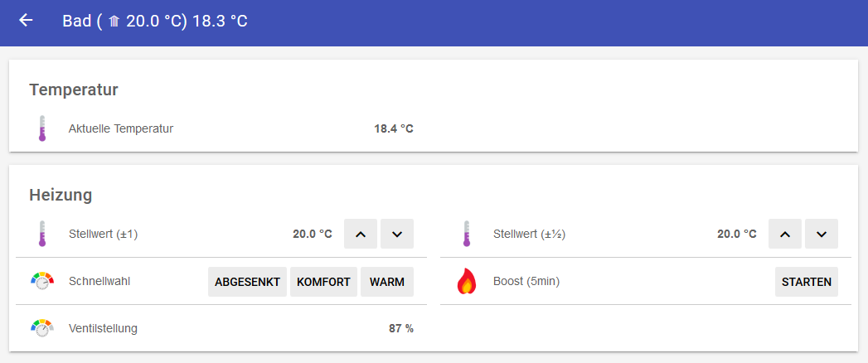The width and height of the screenshot is (868, 363).
Task: Click the small heating icon in the title
Action: (114, 22)
